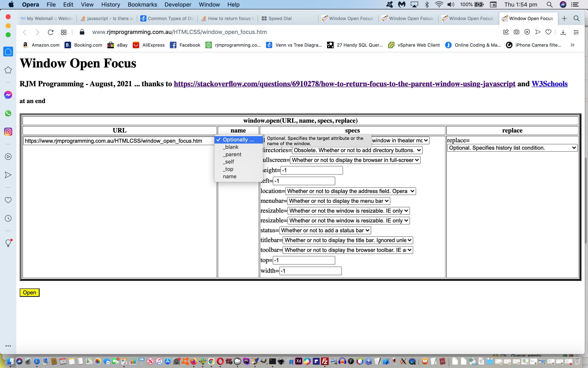This screenshot has height=368, width=588.
Task: Open the downloads icon
Action: 563,32
